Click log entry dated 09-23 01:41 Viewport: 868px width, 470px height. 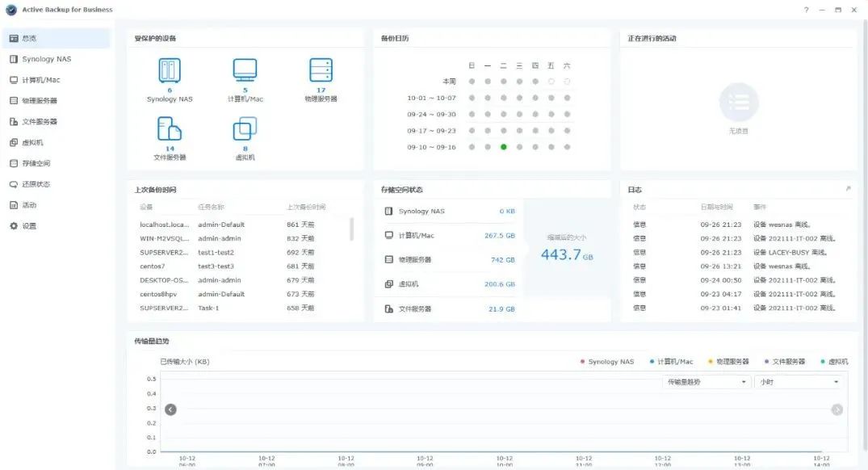point(739,308)
